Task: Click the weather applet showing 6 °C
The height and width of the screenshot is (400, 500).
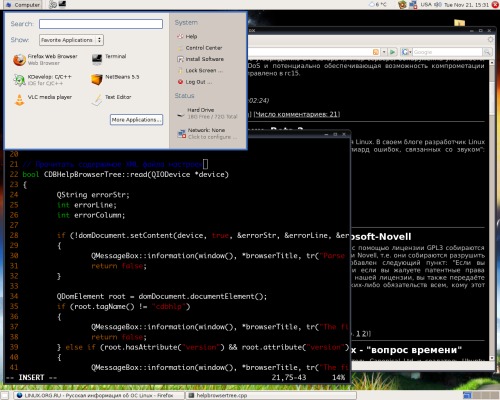Action: [377, 5]
